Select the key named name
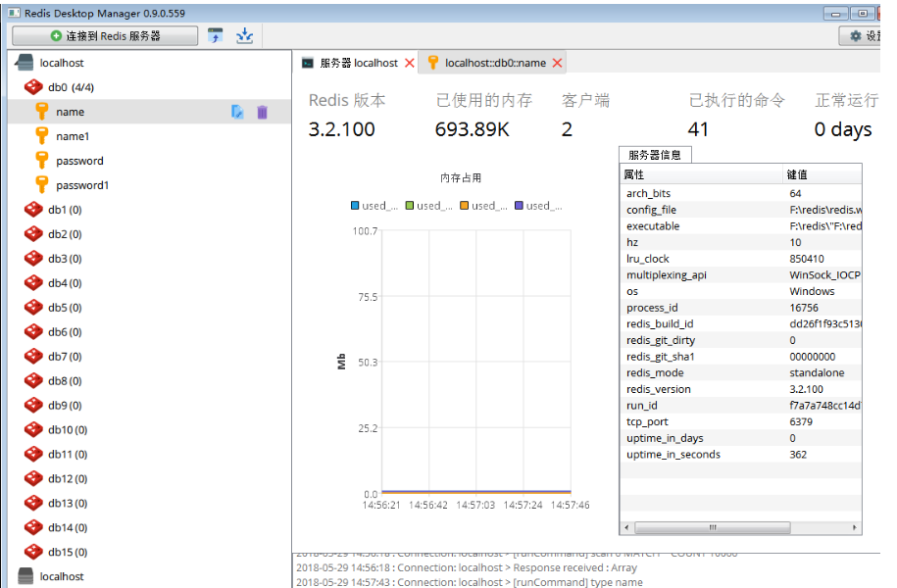897x588 pixels. pos(70,112)
